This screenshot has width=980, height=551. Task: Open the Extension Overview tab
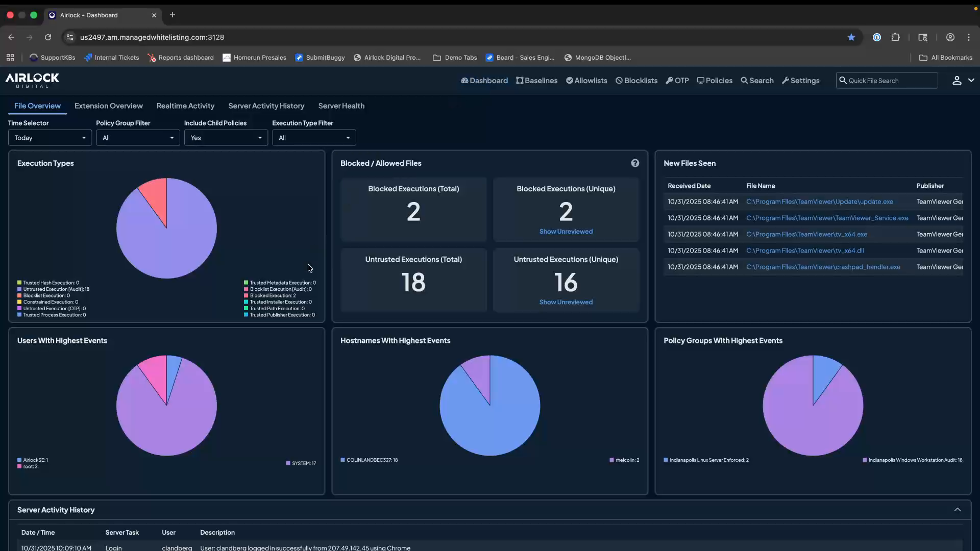point(108,106)
